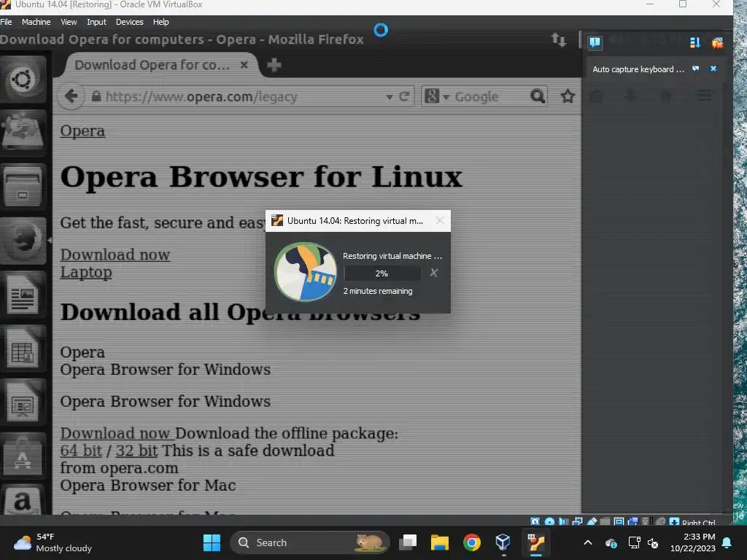Open the Ubuntu Dash home launcher
This screenshot has height=560, width=747.
[x=23, y=79]
